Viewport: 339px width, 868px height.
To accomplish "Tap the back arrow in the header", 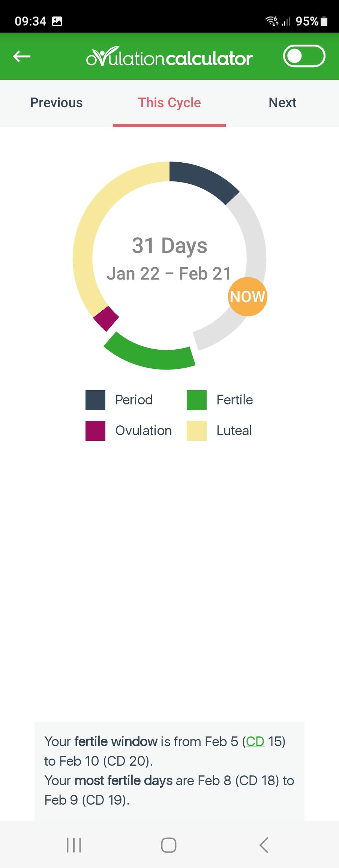I will pyautogui.click(x=21, y=57).
